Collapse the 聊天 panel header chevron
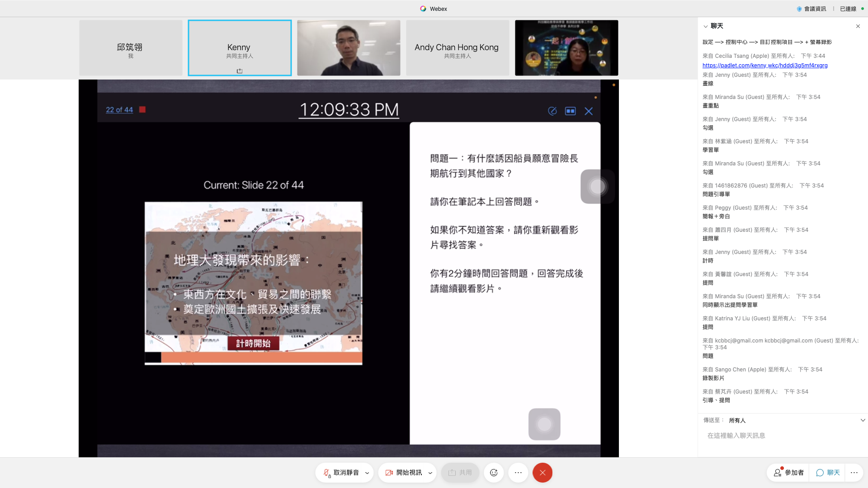This screenshot has height=488, width=868. coord(705,26)
